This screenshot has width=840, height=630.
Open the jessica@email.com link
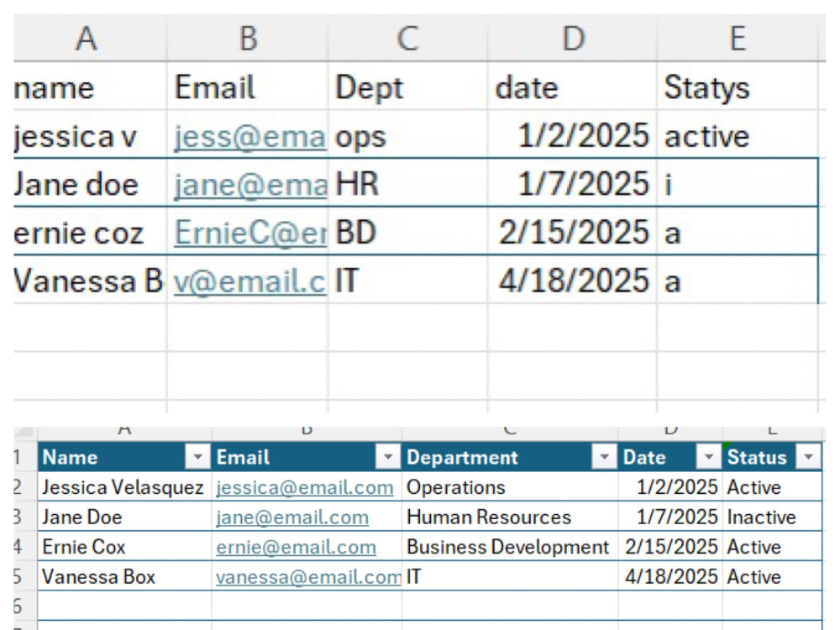(304, 487)
